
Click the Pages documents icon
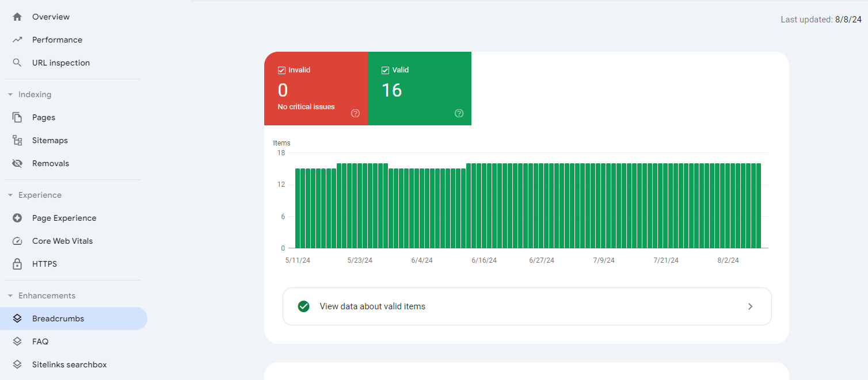[17, 117]
